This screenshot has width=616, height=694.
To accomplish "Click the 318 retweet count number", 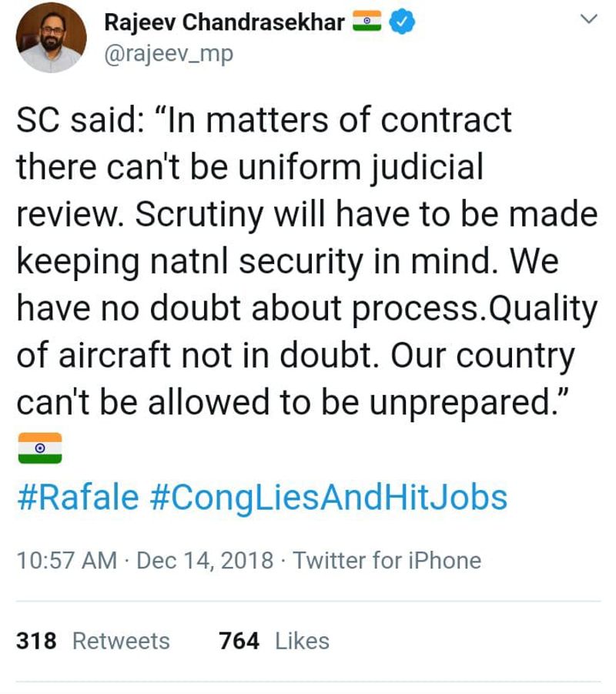I will coord(36,641).
